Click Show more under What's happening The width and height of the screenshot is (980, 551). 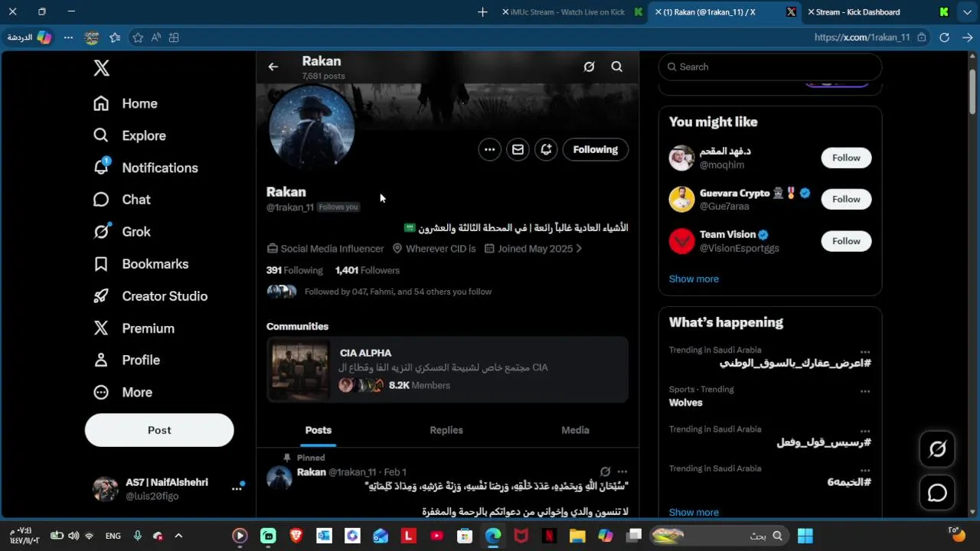pyautogui.click(x=694, y=512)
